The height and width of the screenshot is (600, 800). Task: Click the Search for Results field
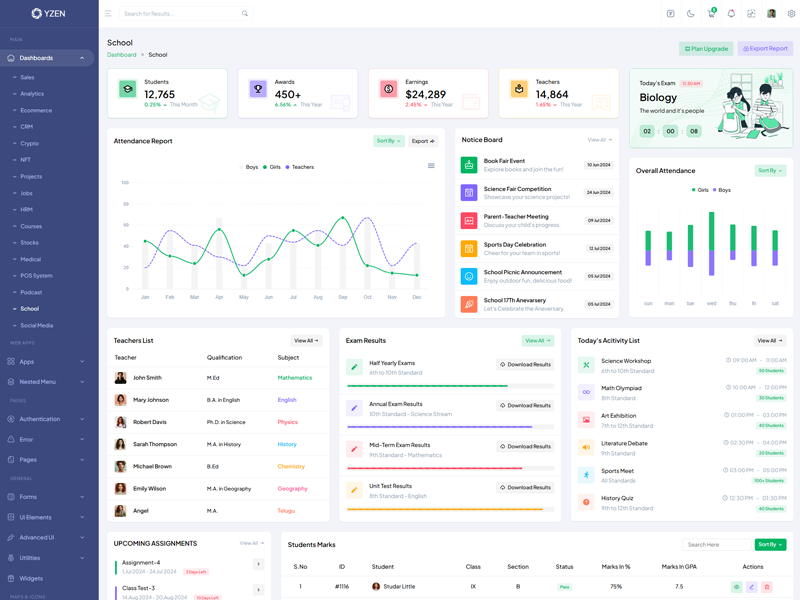(x=180, y=14)
